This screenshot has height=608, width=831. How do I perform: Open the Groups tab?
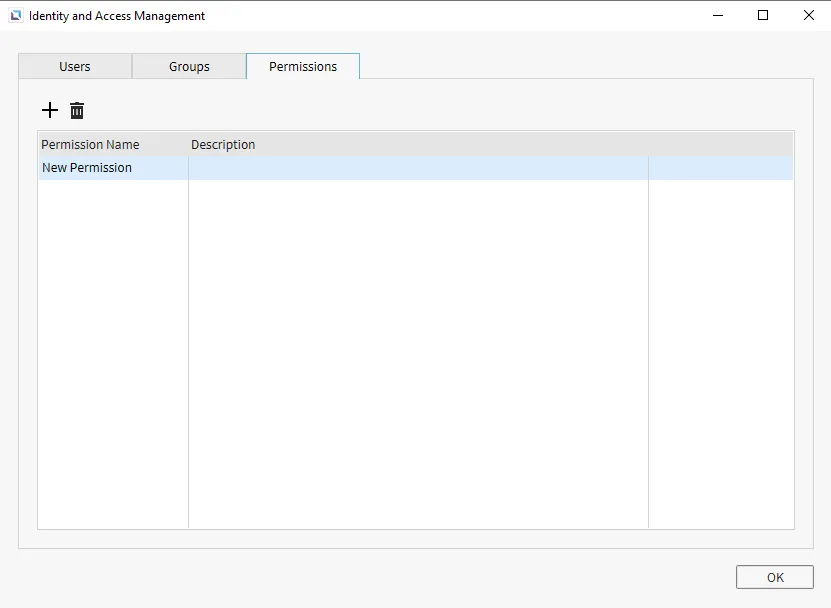coord(189,67)
